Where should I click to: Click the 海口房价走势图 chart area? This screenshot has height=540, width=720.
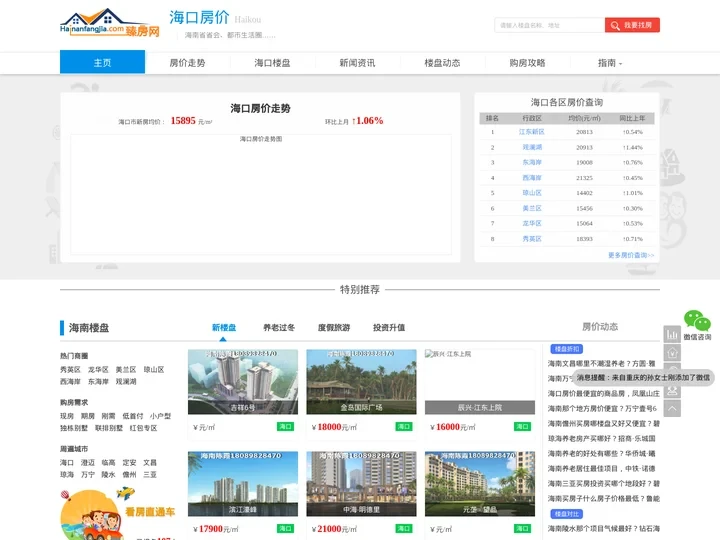pos(261,194)
